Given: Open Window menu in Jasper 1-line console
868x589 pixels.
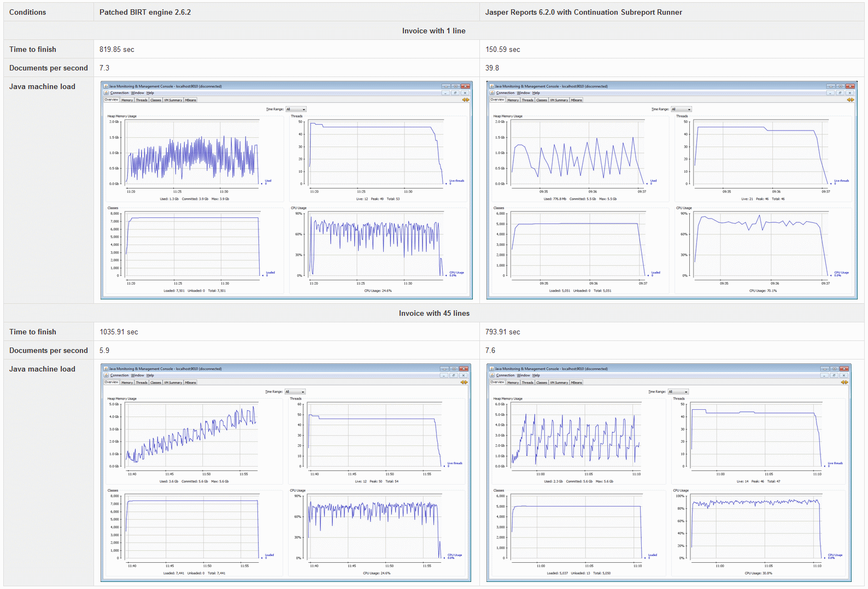Looking at the screenshot, I should pyautogui.click(x=524, y=93).
